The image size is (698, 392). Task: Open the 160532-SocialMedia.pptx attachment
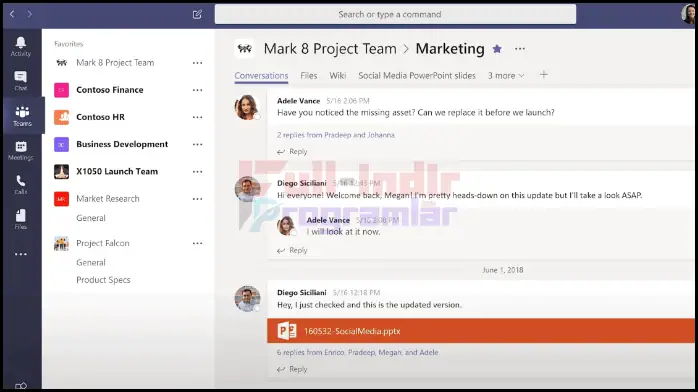481,331
